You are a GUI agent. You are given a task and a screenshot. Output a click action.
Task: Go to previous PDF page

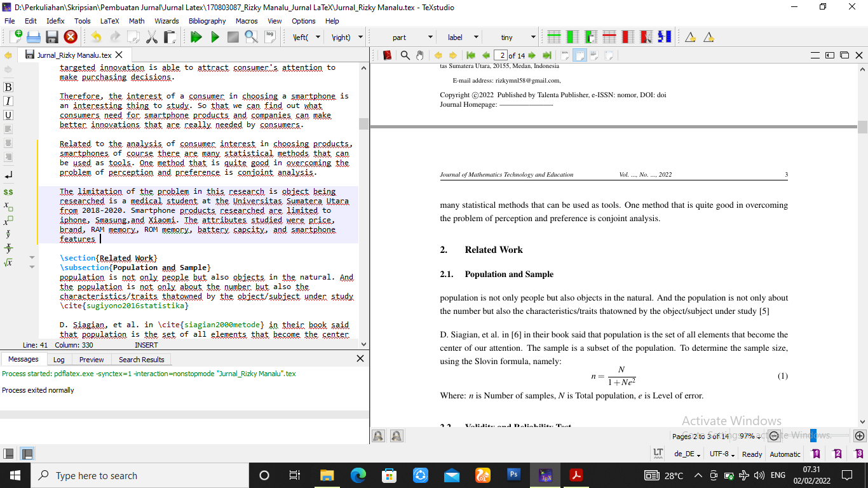[486, 55]
